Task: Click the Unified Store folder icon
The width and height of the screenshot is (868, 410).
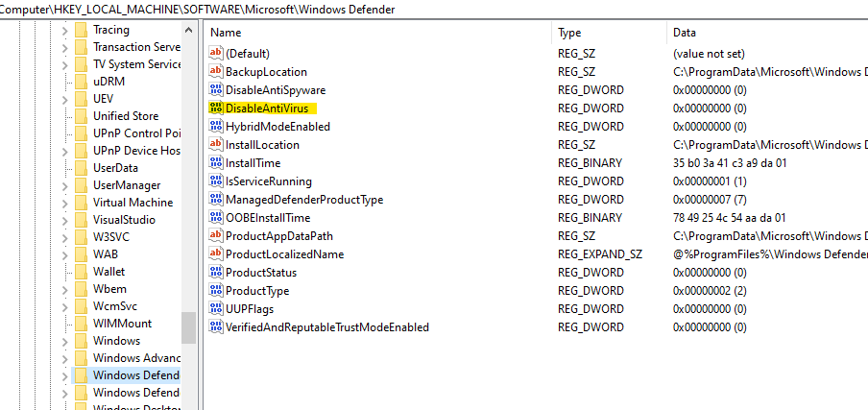Action: pyautogui.click(x=82, y=115)
